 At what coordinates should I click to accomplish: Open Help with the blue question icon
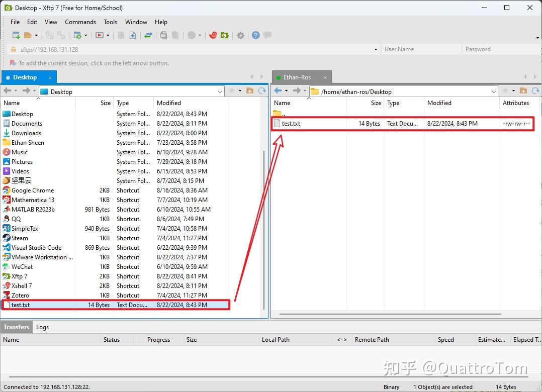[256, 35]
